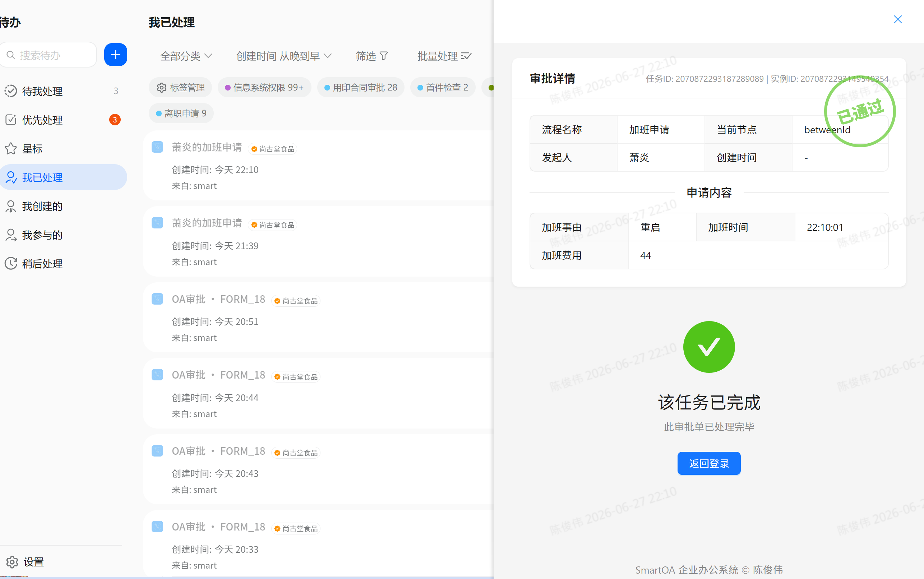924x579 pixels.
Task: Filter by 首件检查 2 tag
Action: 443,87
